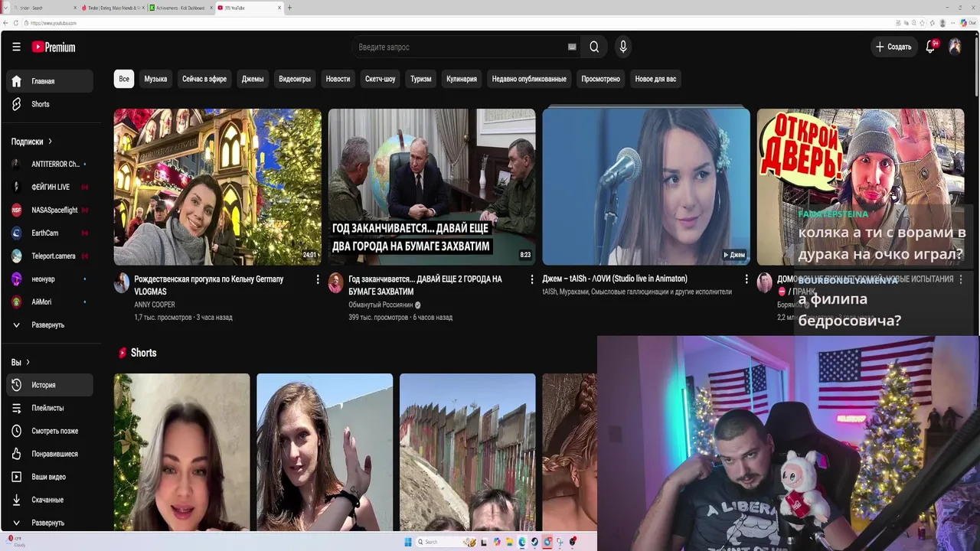The height and width of the screenshot is (551, 980).
Task: Open Плейлисты in sidebar
Action: [50, 408]
